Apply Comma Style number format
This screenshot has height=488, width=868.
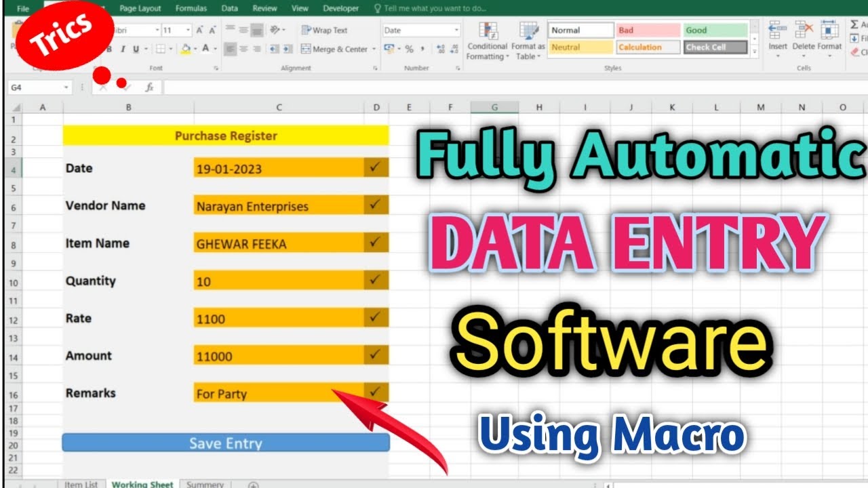point(423,49)
